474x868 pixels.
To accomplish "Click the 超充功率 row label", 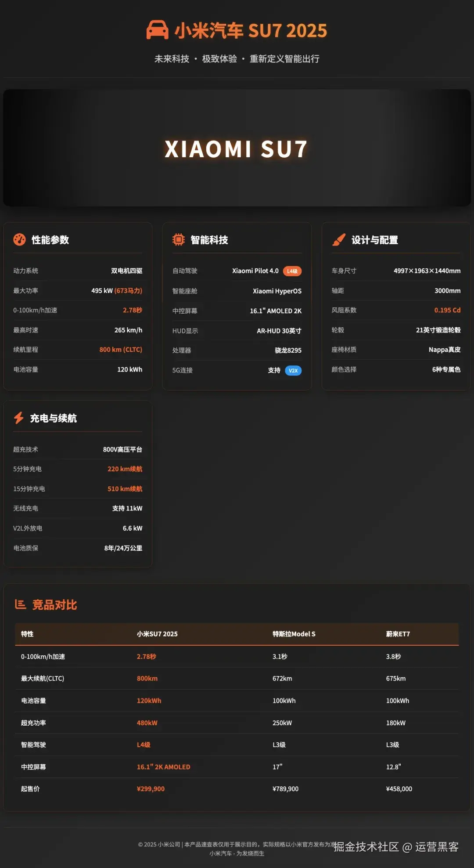I will (33, 723).
